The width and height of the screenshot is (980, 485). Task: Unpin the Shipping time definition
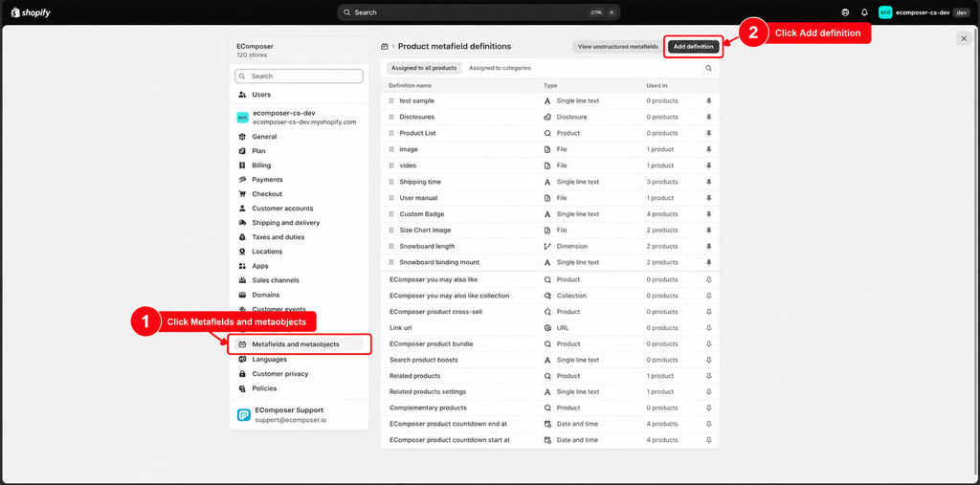point(709,182)
